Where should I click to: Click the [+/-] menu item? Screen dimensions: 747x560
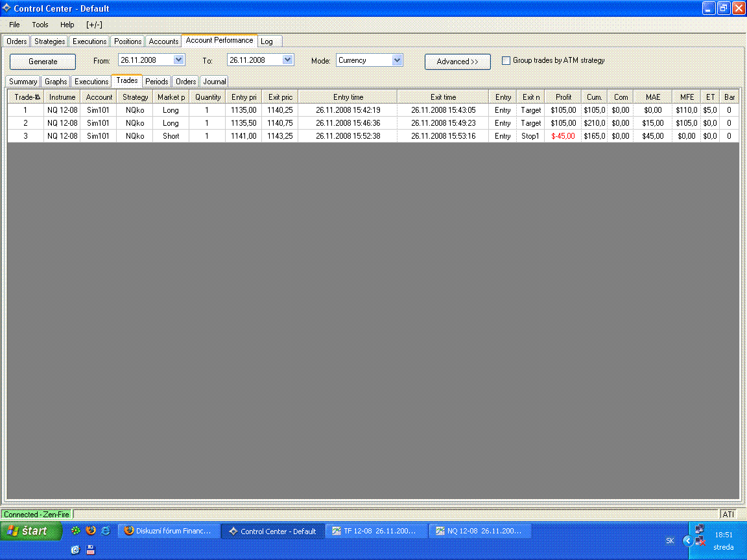pyautogui.click(x=94, y=25)
